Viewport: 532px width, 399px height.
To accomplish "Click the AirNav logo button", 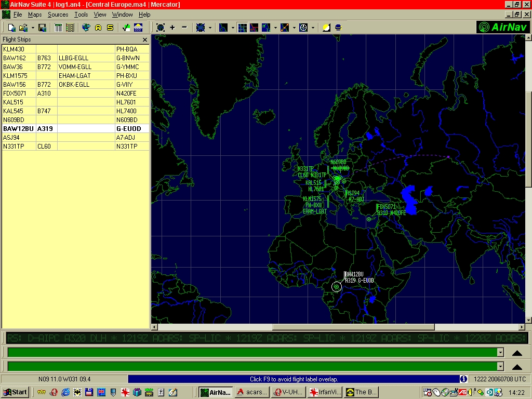I will click(503, 27).
